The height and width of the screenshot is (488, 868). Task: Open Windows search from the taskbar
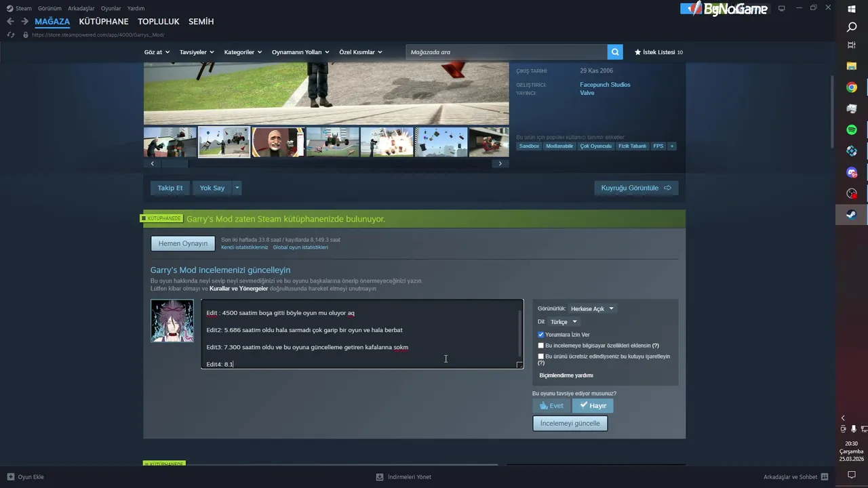click(x=852, y=27)
